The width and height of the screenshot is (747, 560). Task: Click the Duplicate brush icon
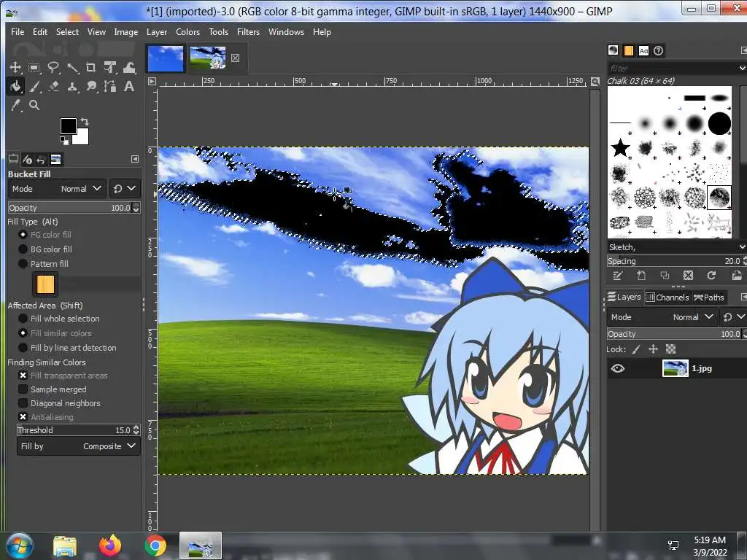coord(665,275)
